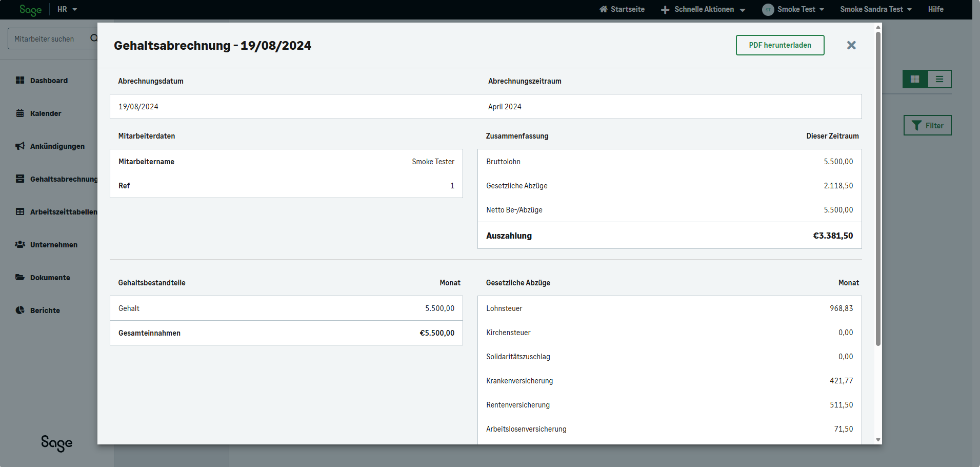980x467 pixels.
Task: Click the search magnifier icon
Action: coord(94,38)
